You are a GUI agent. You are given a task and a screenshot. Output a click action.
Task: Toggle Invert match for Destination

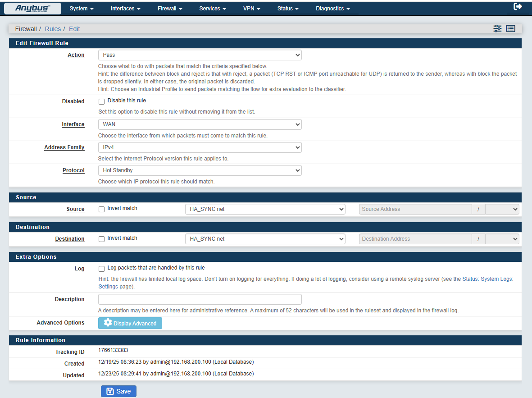101,239
